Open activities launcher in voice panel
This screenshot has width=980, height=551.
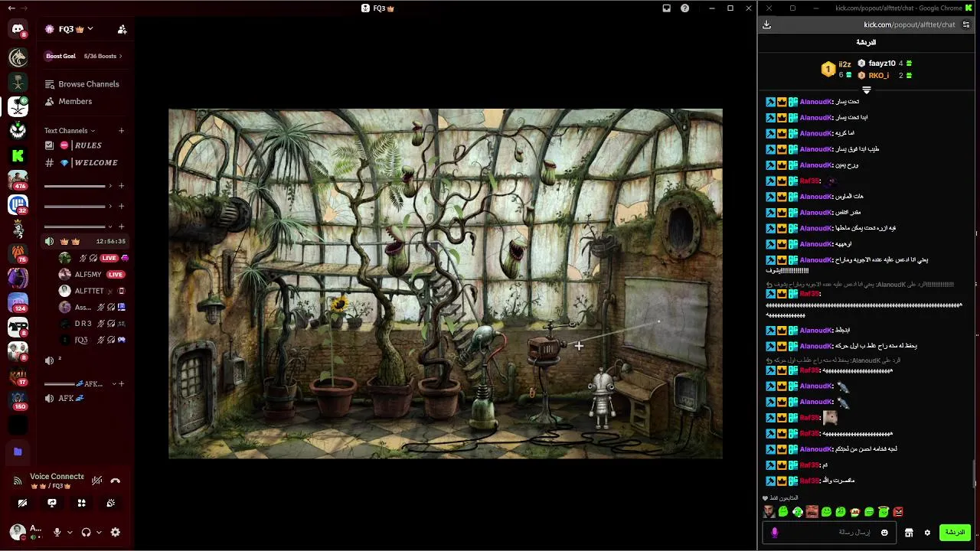point(81,503)
